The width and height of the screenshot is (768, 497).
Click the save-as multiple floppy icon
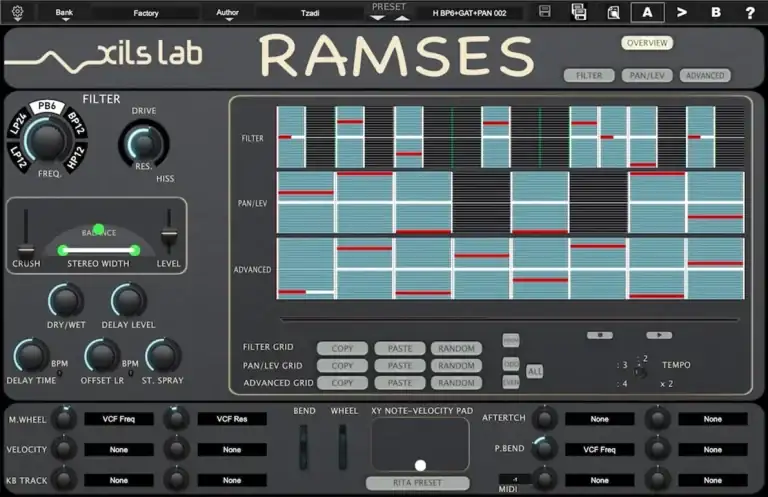(x=578, y=12)
